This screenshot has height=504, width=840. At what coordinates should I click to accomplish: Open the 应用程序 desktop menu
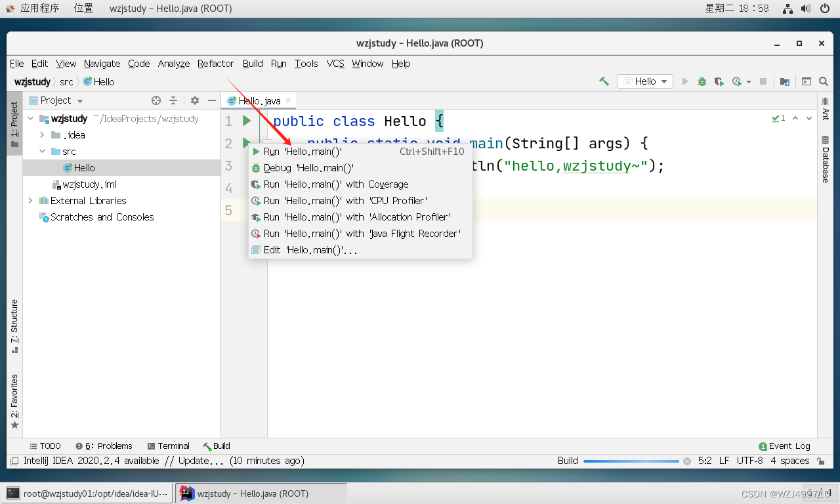click(x=39, y=8)
